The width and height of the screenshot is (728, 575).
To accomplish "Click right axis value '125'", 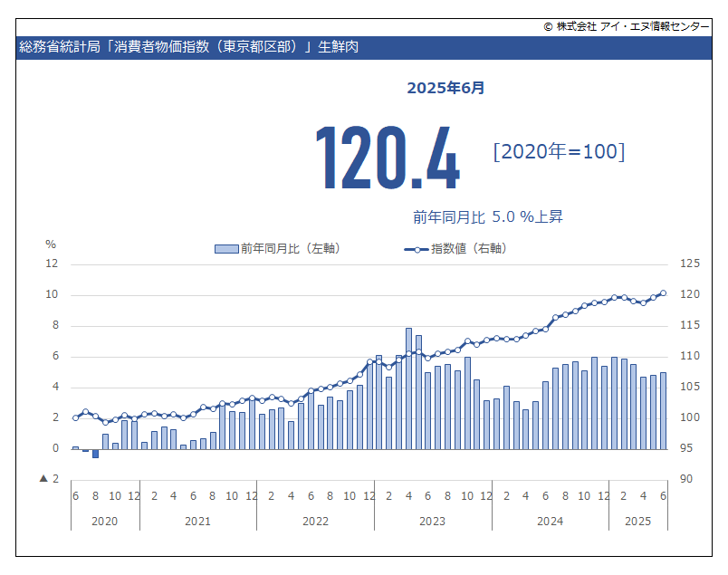I will click(690, 264).
